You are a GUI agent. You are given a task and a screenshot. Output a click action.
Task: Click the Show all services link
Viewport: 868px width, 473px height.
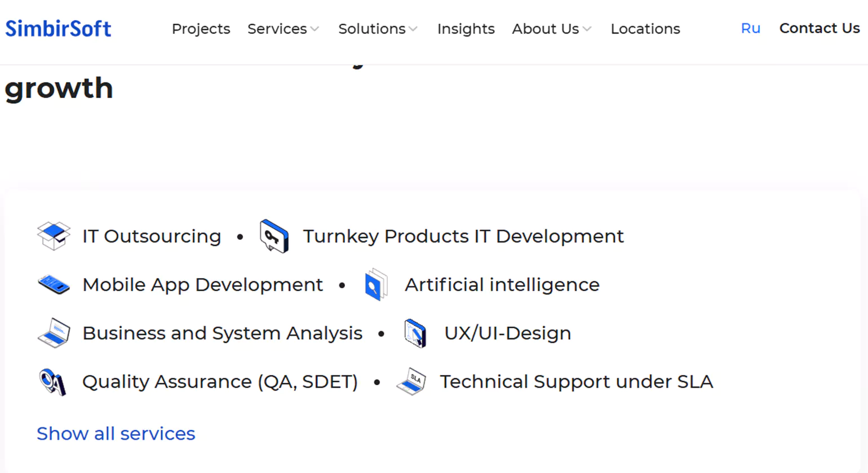[x=116, y=434]
